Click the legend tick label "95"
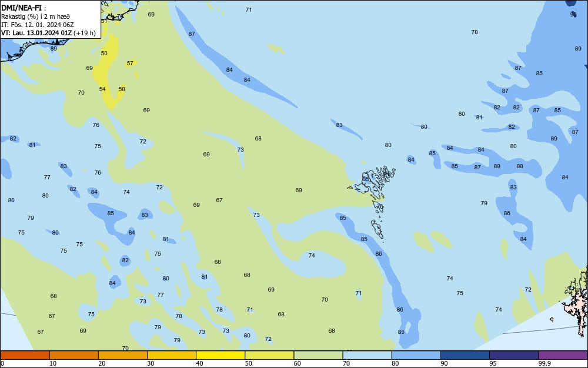The image size is (588, 368). click(x=493, y=363)
